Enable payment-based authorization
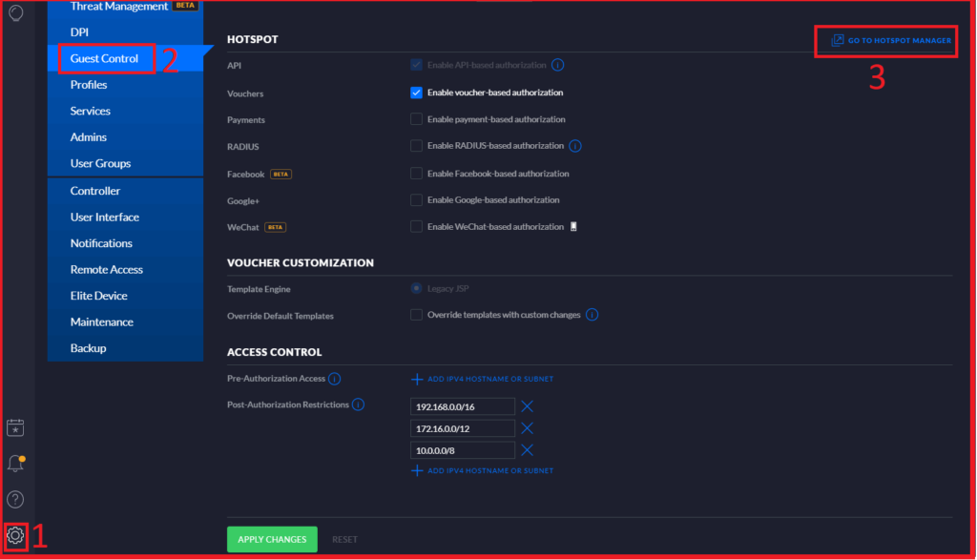Image resolution: width=977 pixels, height=560 pixels. pyautogui.click(x=416, y=119)
